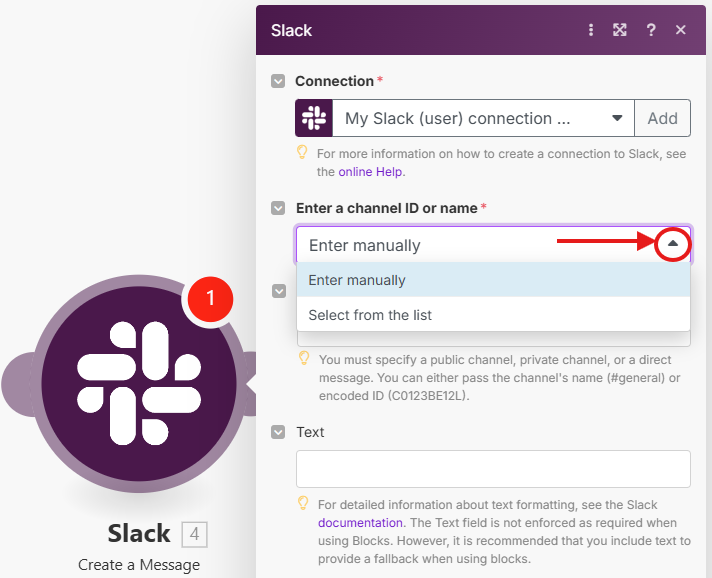Toggle the channel ID or name field arrow

278,208
